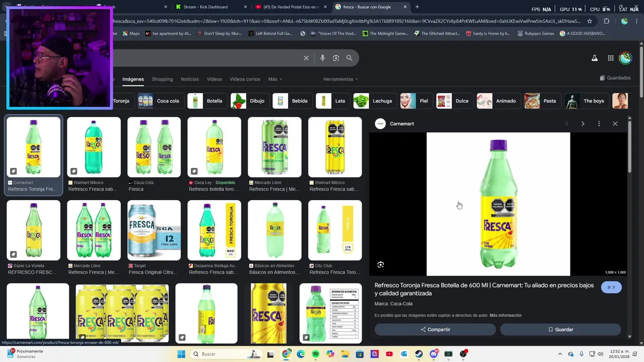644x362 pixels.
Task: Open Outlook from the taskbar
Action: coord(404,354)
